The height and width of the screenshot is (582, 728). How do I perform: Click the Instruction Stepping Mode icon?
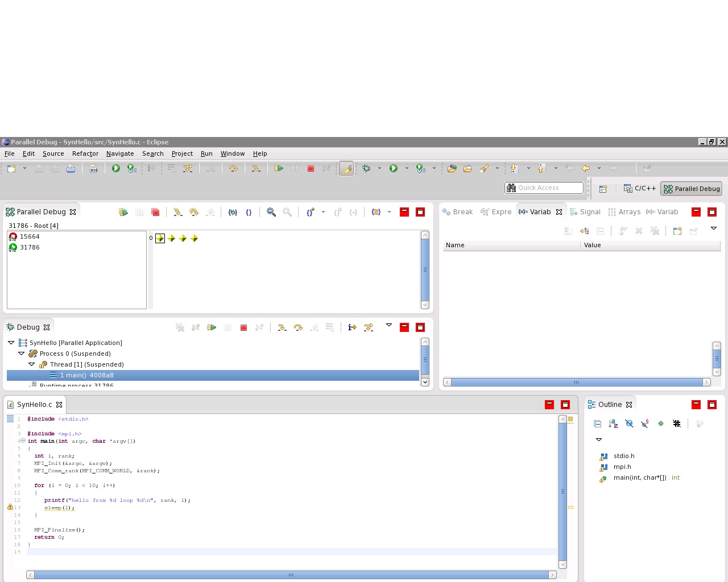tap(352, 327)
